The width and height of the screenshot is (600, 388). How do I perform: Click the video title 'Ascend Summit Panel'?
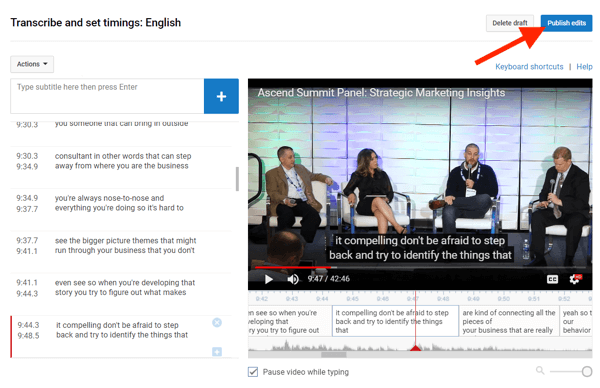[381, 93]
